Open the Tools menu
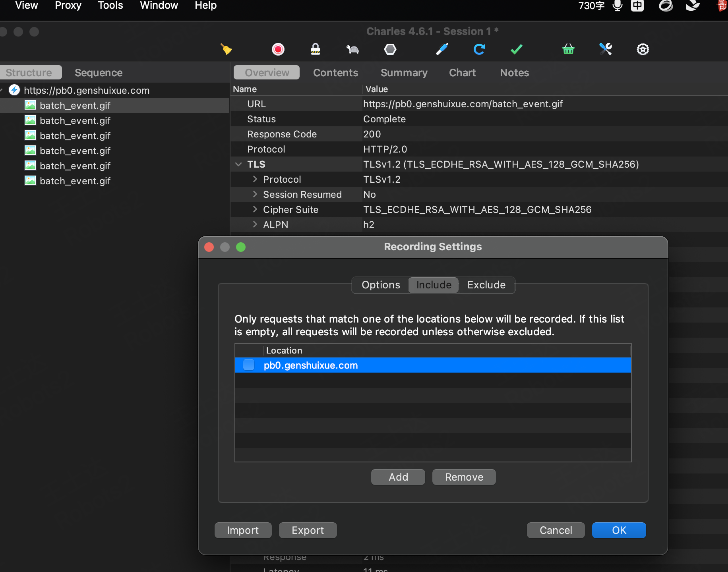Image resolution: width=728 pixels, height=572 pixels. 110,6
